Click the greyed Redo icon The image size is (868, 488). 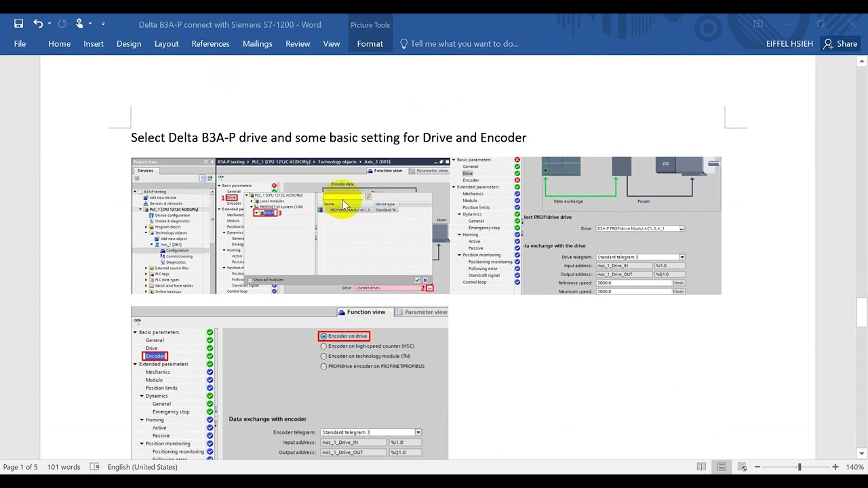(x=62, y=24)
